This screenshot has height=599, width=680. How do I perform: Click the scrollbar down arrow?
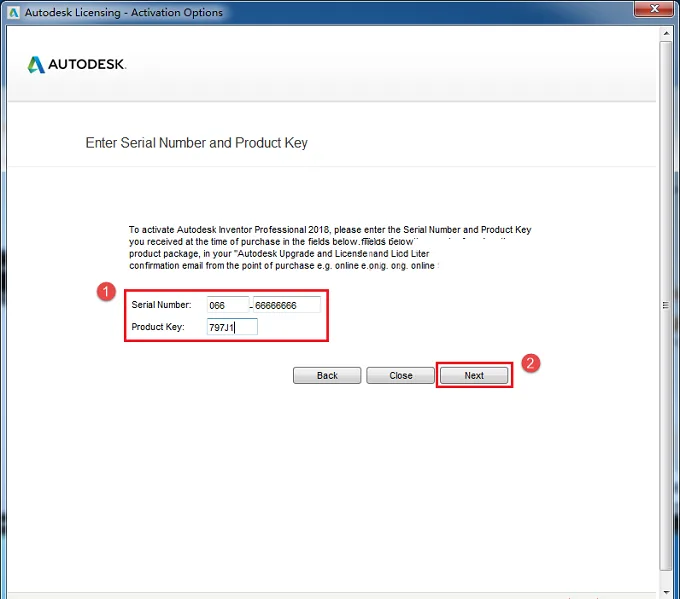666,592
